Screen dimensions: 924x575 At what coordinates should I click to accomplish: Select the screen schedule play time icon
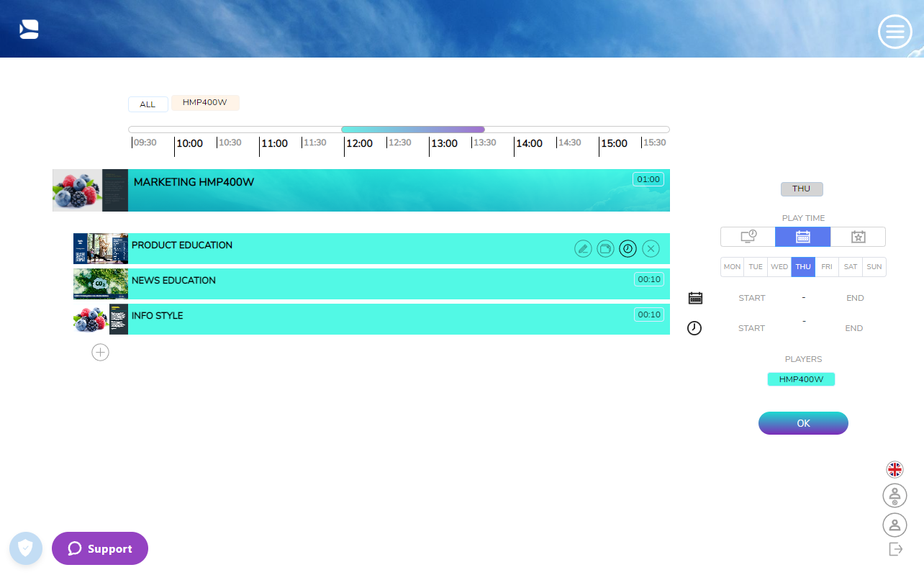[x=747, y=236]
